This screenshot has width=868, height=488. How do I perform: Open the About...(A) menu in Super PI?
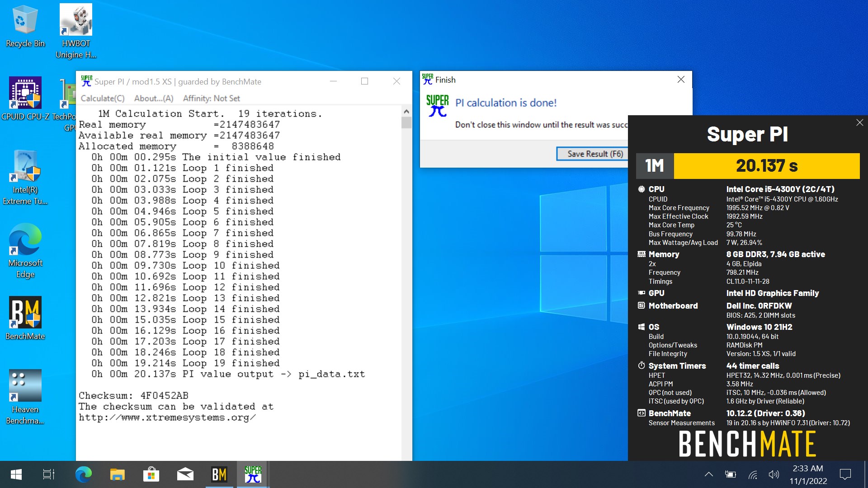pos(154,99)
